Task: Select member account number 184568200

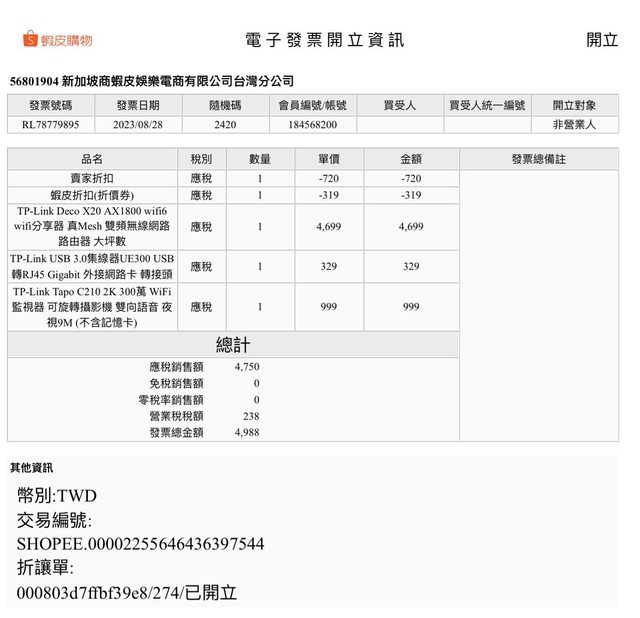Action: tap(312, 125)
